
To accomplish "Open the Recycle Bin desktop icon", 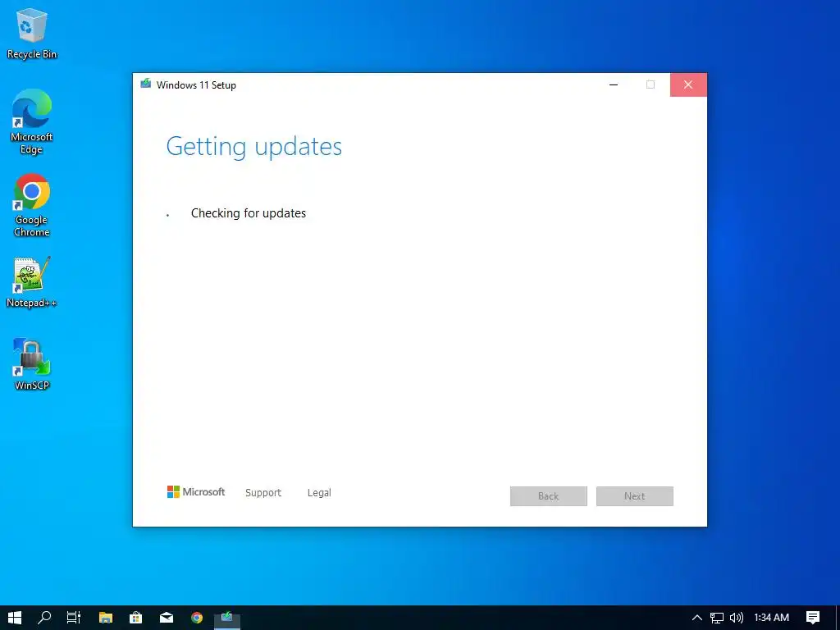I will coord(32,33).
